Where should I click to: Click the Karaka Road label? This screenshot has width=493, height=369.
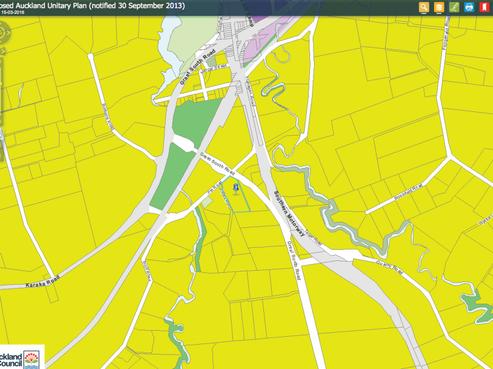point(42,281)
